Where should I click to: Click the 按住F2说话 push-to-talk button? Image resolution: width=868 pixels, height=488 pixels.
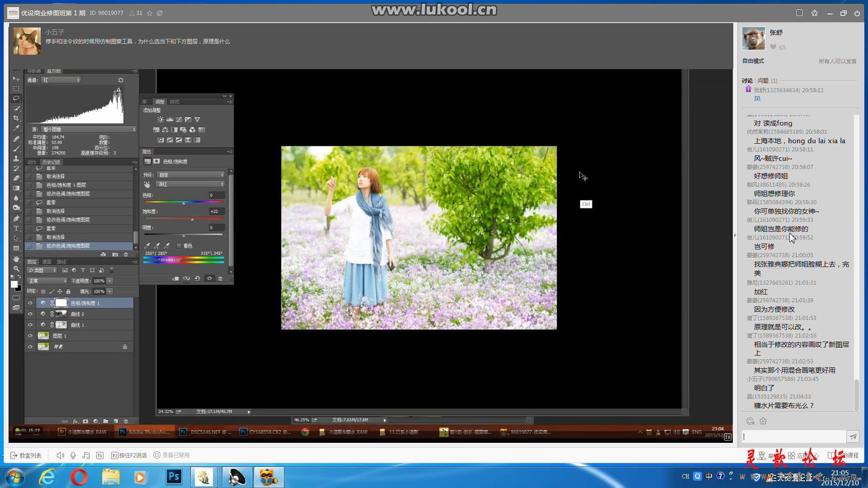[x=129, y=455]
